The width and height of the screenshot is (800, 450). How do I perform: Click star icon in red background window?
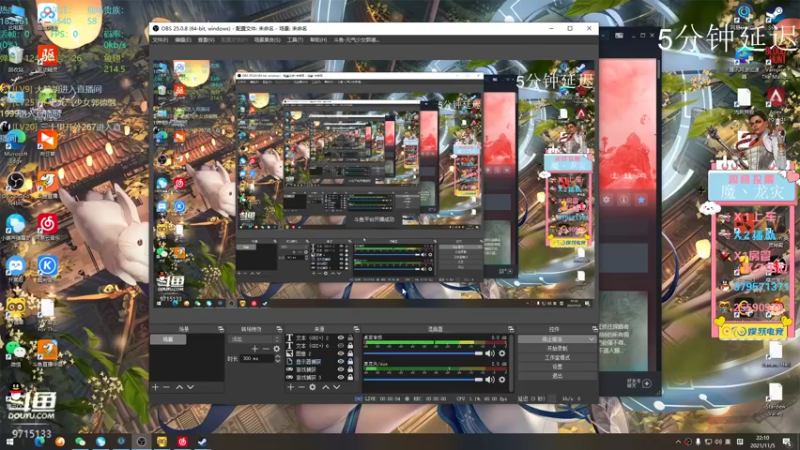[641, 199]
